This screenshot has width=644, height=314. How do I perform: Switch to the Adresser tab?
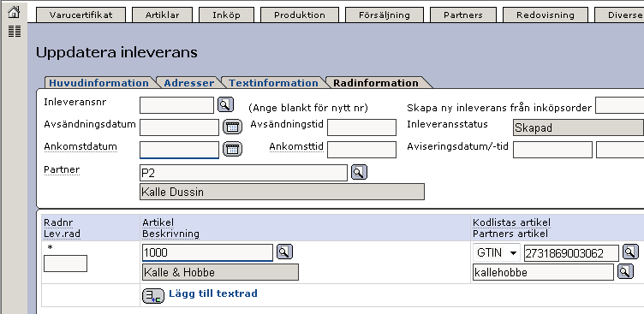click(189, 83)
